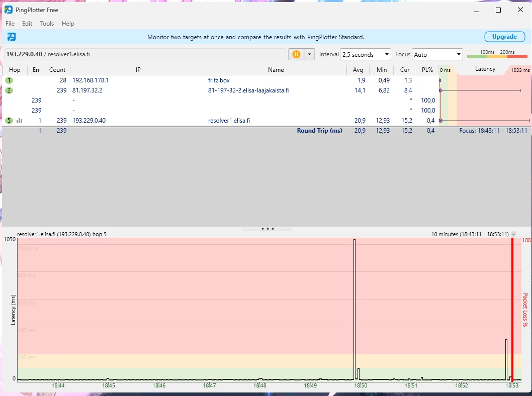Click the Upgrade button
Viewport: 532px width, 396px height.
pos(504,37)
